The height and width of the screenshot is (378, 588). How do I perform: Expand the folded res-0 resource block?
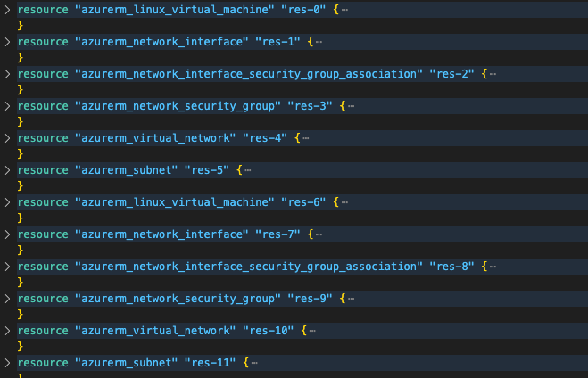click(x=7, y=10)
